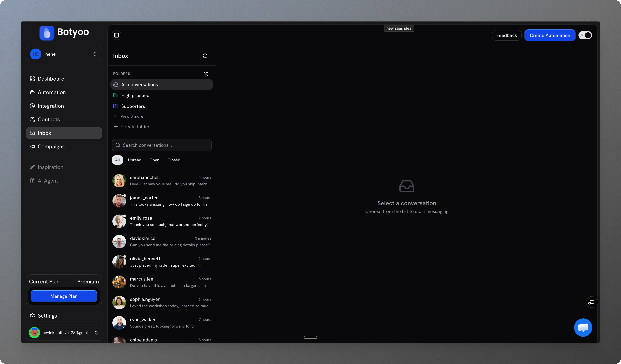Click the plus icon beside Create folder
The height and width of the screenshot is (364, 621).
tap(116, 127)
